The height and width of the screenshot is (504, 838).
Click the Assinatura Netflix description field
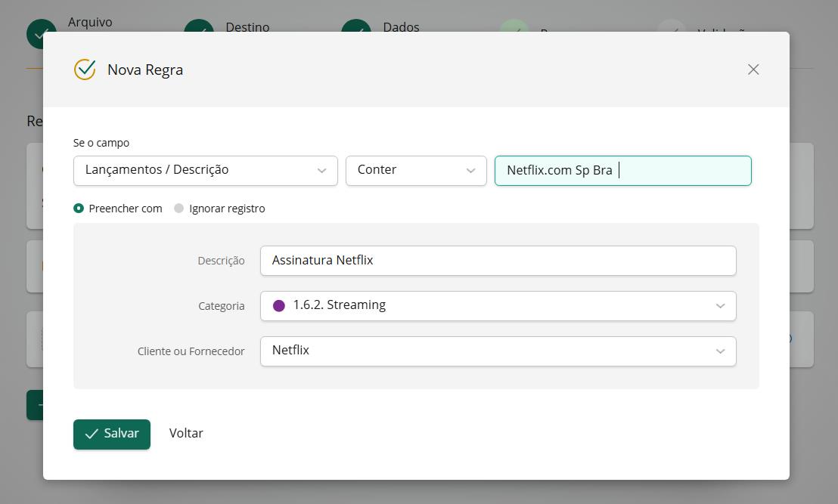click(498, 261)
